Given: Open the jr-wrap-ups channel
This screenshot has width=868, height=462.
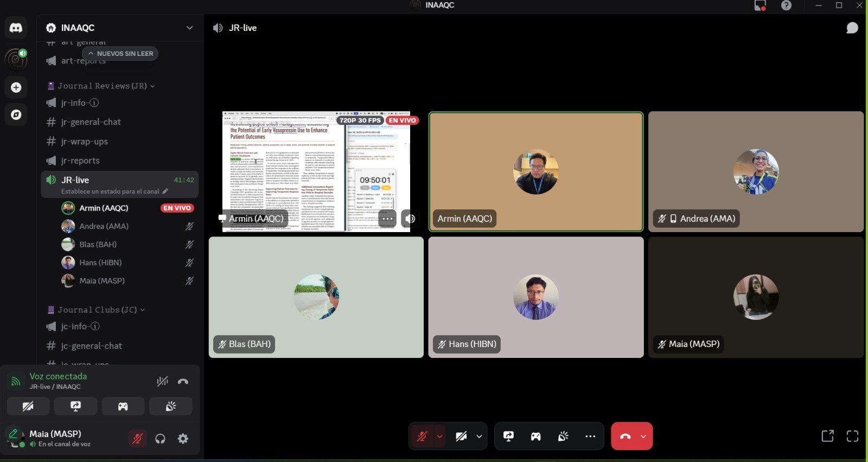Looking at the screenshot, I should pos(85,142).
